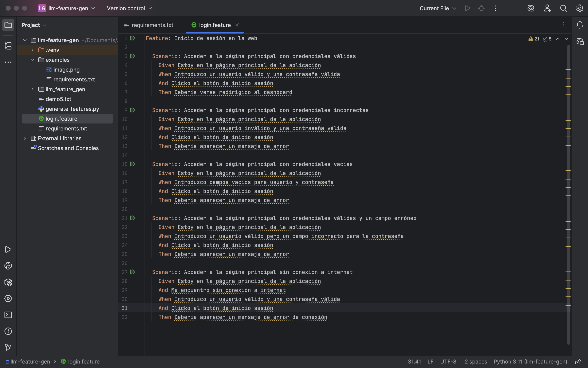Open the Problems tool window

(8, 331)
